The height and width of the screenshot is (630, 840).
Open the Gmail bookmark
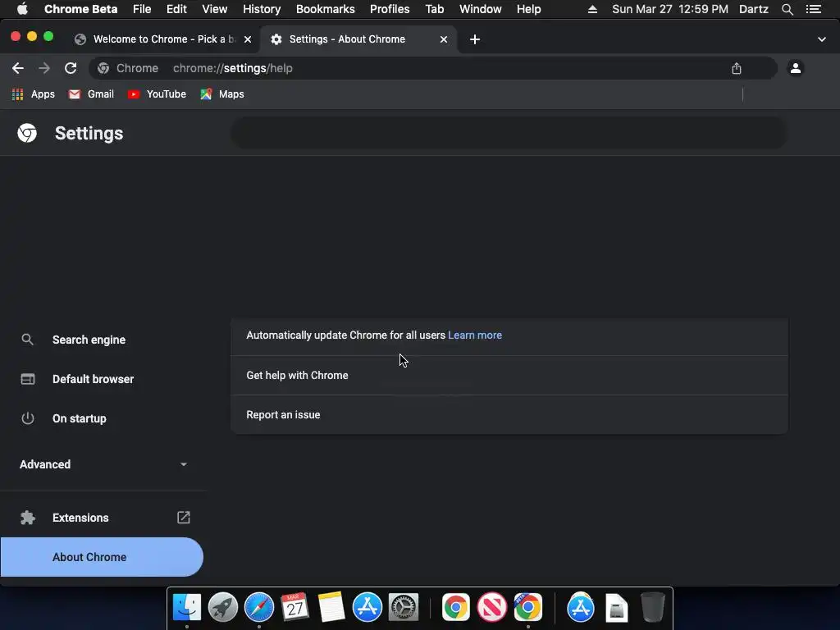91,94
